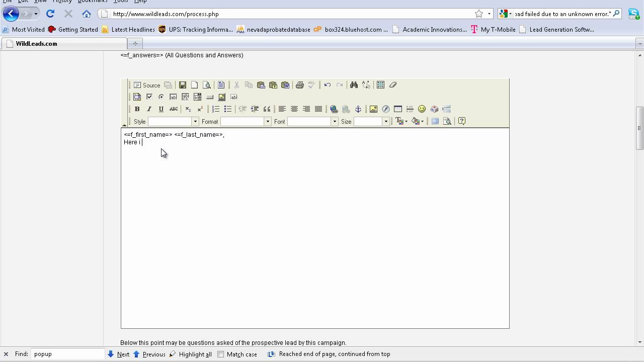Viewport: 644px width, 362px height.
Task: Insert a Text Field form element
Action: (x=173, y=97)
